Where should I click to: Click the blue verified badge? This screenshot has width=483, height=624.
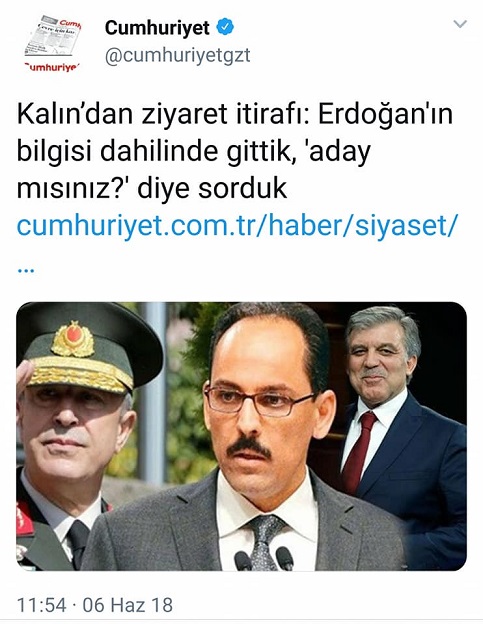click(x=225, y=27)
